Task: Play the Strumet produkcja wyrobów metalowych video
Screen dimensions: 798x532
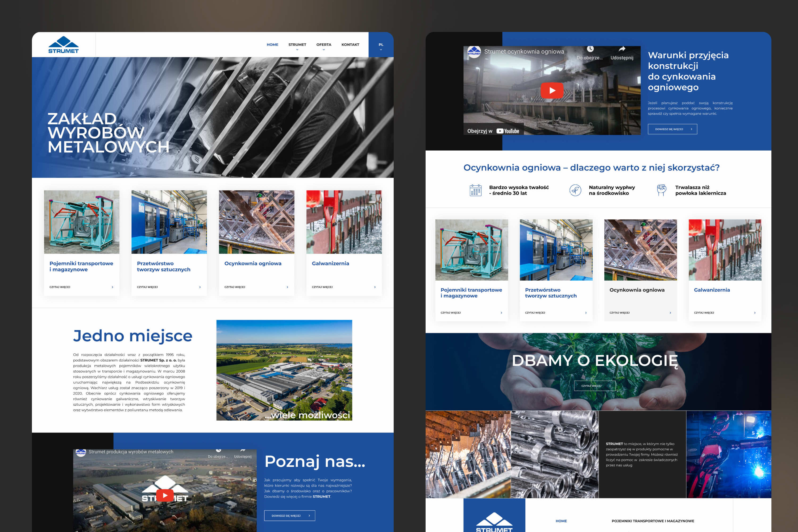Action: pos(165,495)
